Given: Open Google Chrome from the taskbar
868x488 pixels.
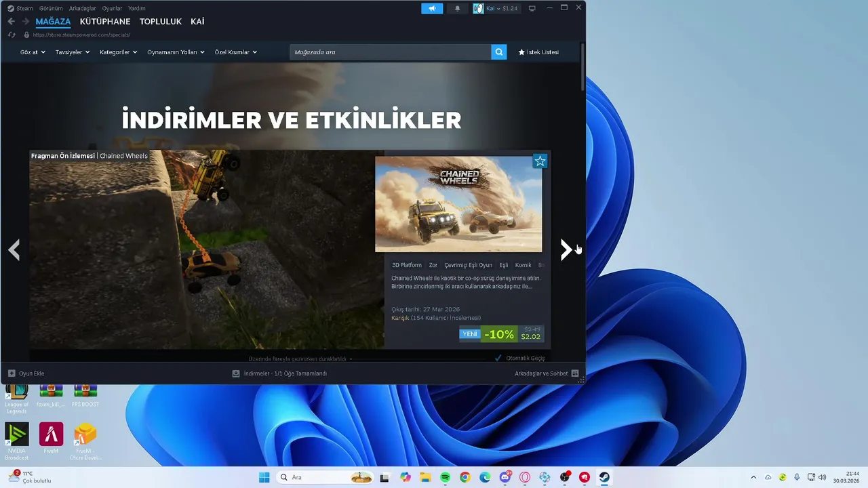Looking at the screenshot, I should pos(465,477).
